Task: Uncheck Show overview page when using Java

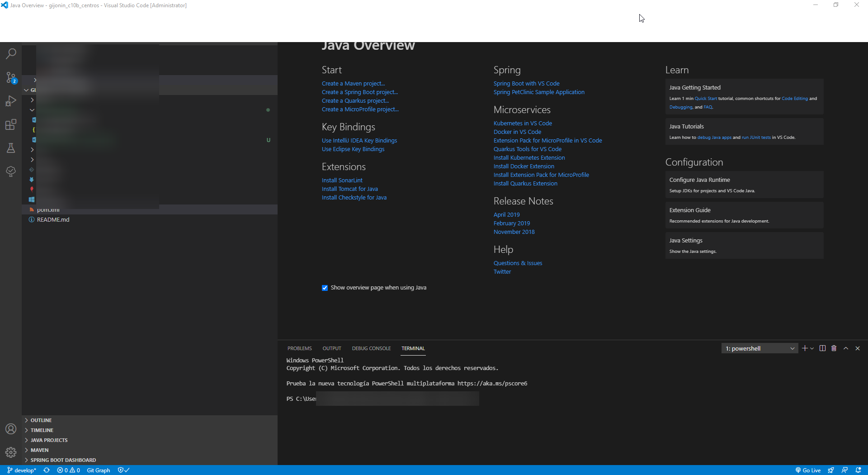Action: click(325, 288)
